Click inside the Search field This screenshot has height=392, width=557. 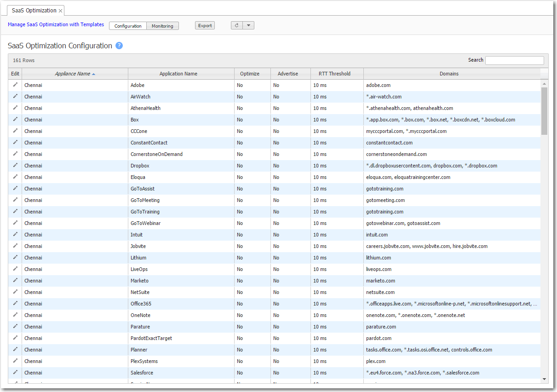point(514,60)
